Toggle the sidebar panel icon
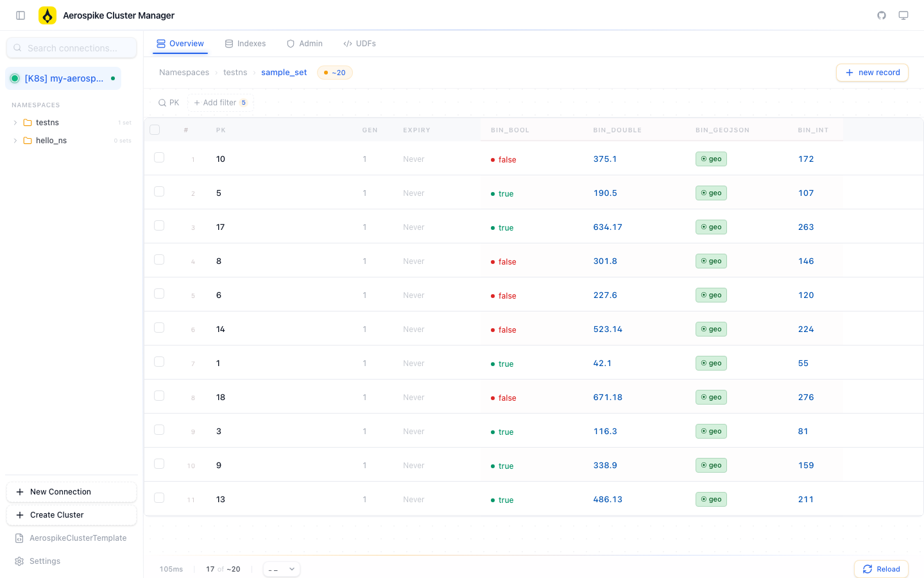The image size is (924, 578). 21,15
